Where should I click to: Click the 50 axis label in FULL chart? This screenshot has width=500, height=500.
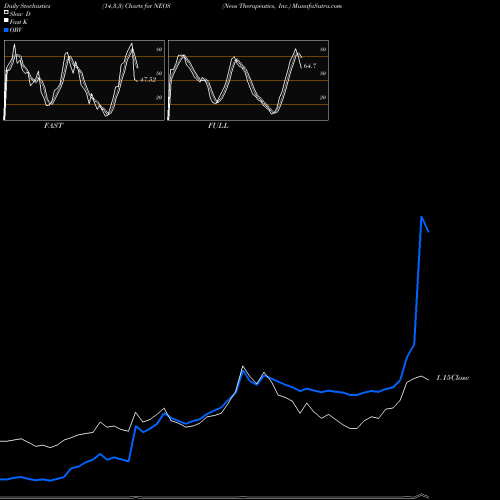pos(323,73)
